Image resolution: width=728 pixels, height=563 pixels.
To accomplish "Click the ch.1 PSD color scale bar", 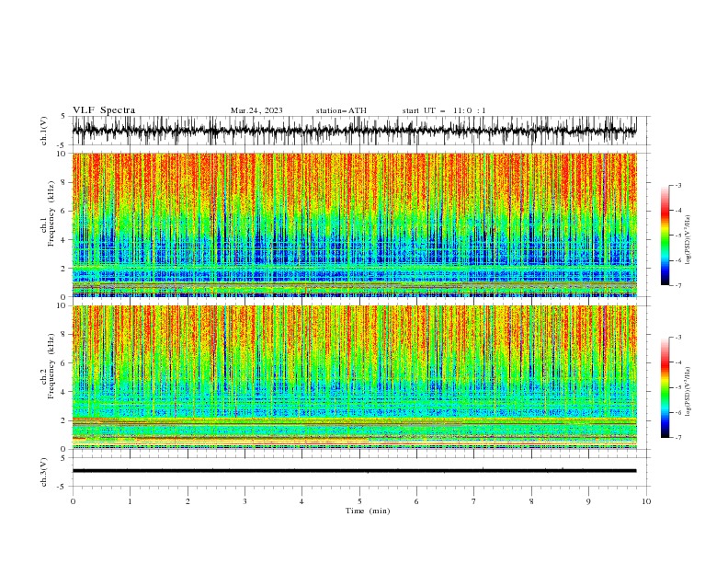I will 665,236.
